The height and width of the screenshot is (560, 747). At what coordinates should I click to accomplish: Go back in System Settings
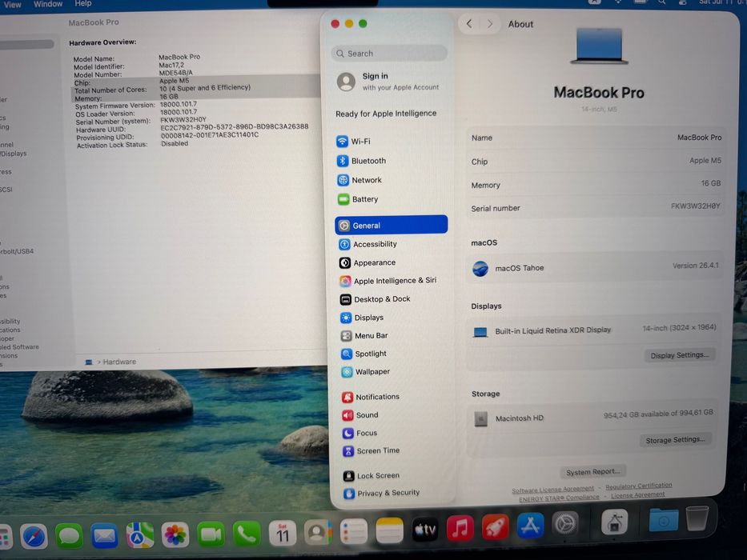pyautogui.click(x=469, y=24)
